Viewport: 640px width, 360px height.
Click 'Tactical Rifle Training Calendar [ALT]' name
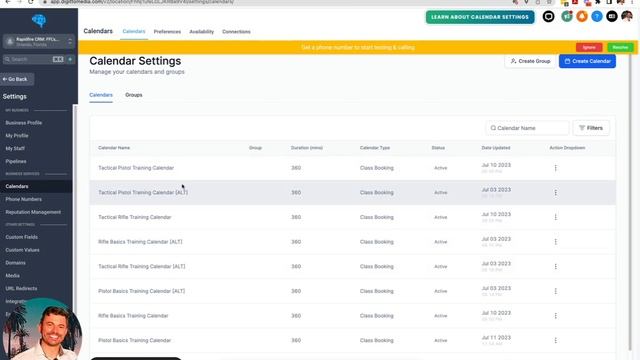coord(142,266)
